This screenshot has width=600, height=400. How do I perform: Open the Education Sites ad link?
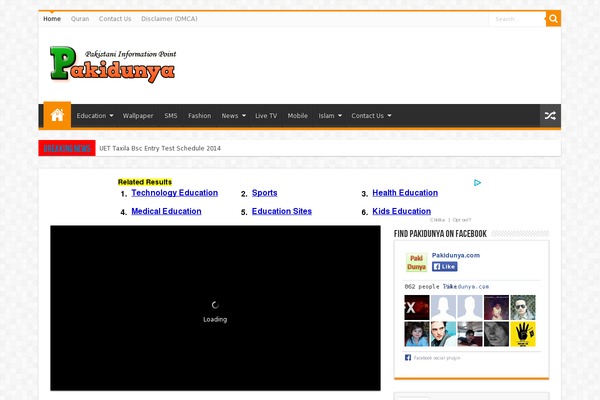[282, 211]
